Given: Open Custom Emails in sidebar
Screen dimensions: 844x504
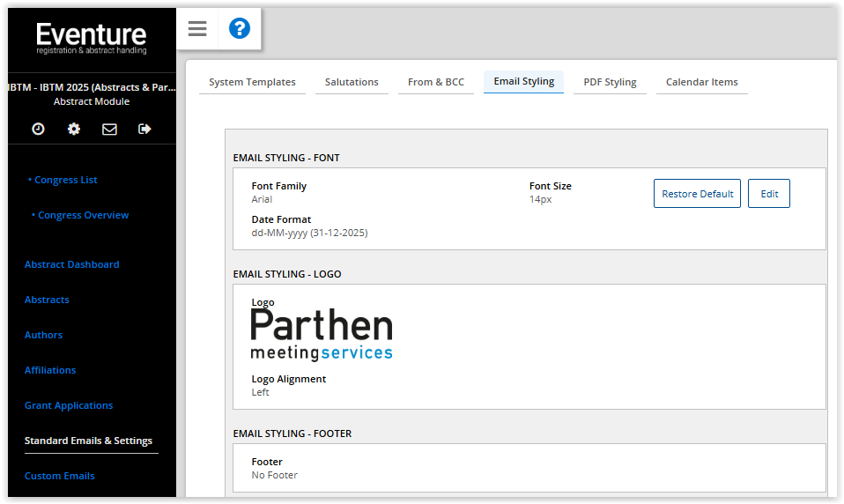Looking at the screenshot, I should coord(60,476).
